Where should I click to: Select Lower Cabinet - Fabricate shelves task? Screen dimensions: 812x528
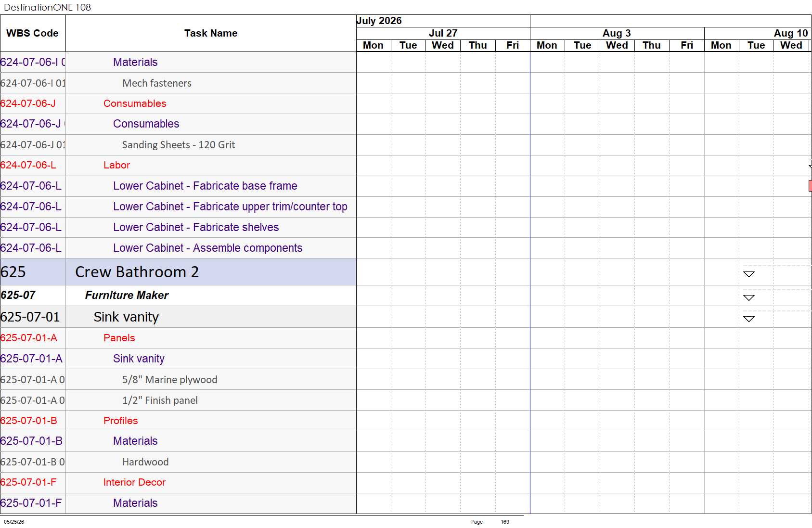(x=178, y=227)
